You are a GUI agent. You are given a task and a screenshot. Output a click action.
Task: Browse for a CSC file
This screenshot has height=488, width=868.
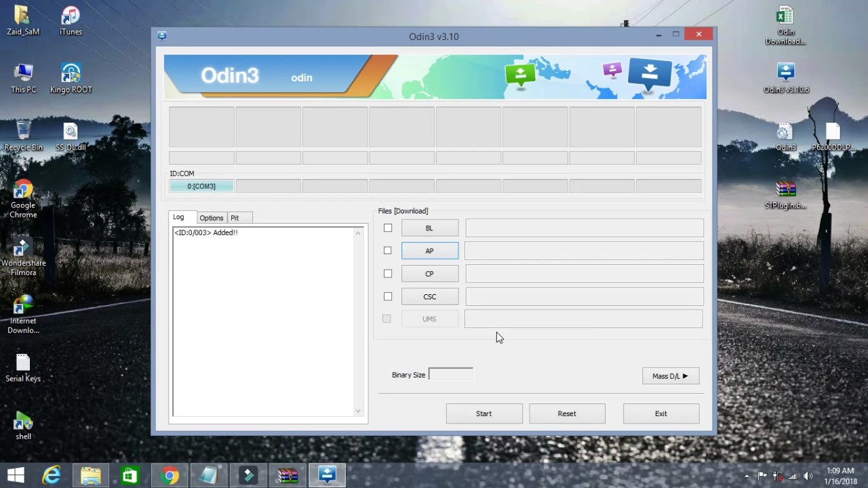click(430, 296)
